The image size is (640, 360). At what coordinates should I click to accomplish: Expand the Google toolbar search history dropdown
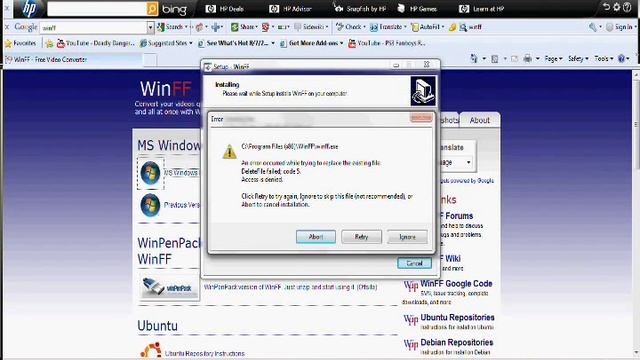click(x=151, y=27)
